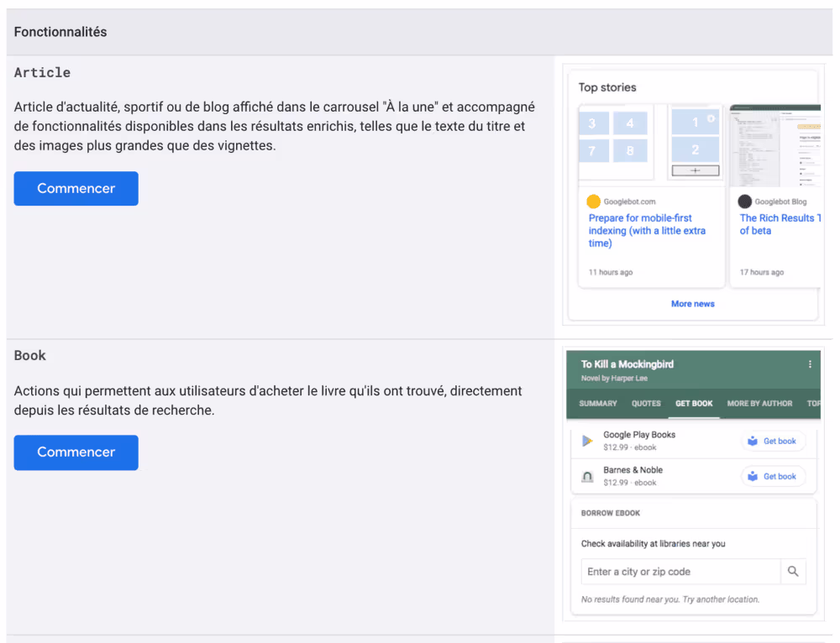The height and width of the screenshot is (643, 840).
Task: Click No results found near you message
Action: click(x=670, y=599)
